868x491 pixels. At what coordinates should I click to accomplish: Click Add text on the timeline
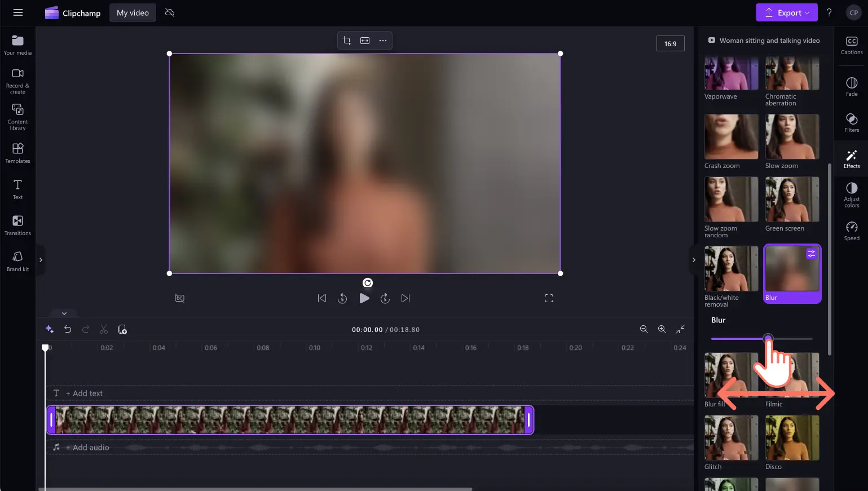click(84, 393)
